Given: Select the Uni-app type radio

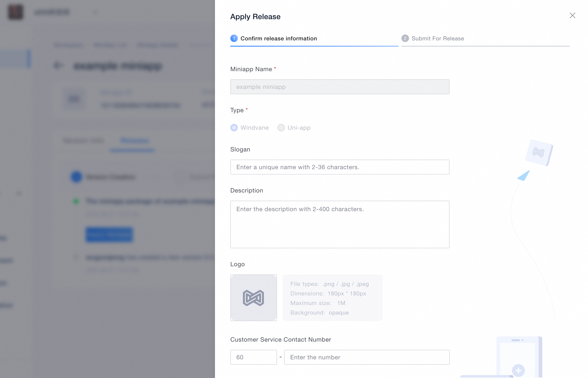Looking at the screenshot, I should coord(281,128).
